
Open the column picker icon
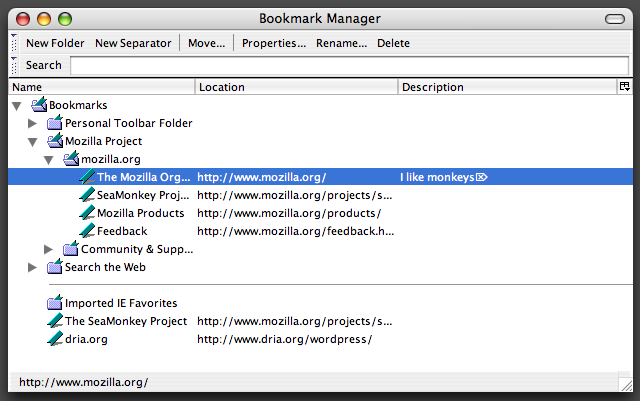click(624, 87)
